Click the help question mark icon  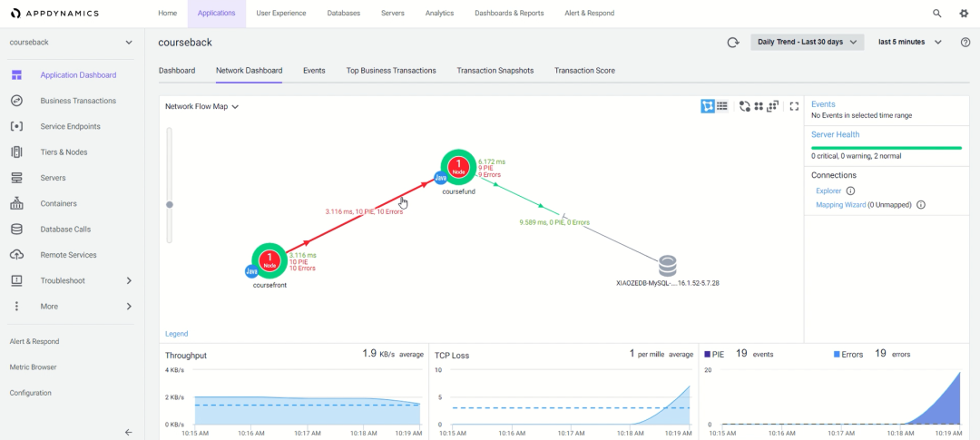point(965,43)
